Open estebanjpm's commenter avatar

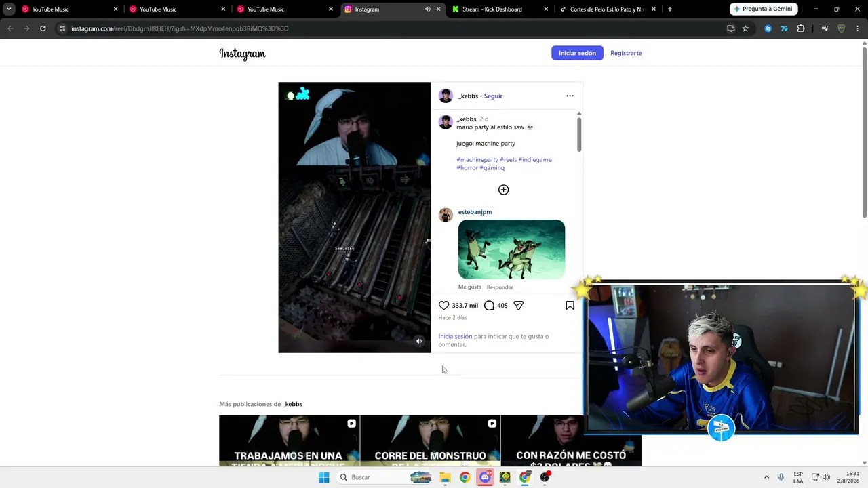(x=446, y=216)
